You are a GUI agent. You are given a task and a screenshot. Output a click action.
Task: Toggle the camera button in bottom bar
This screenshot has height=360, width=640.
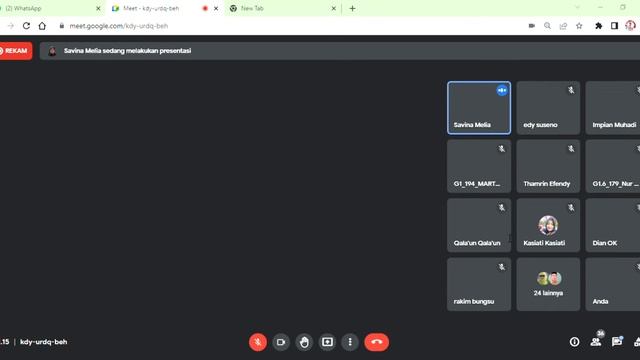tap(281, 342)
